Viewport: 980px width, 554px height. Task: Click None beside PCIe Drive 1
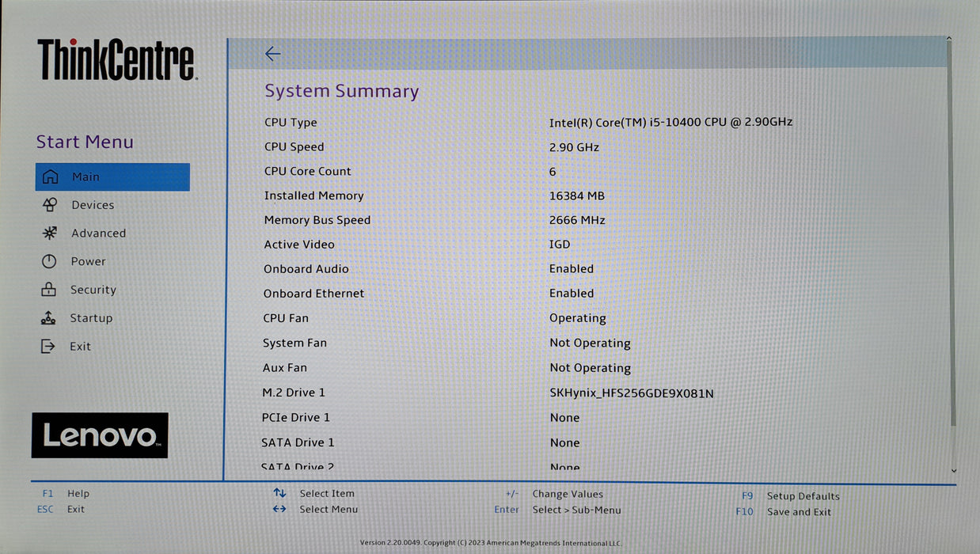[x=565, y=418]
